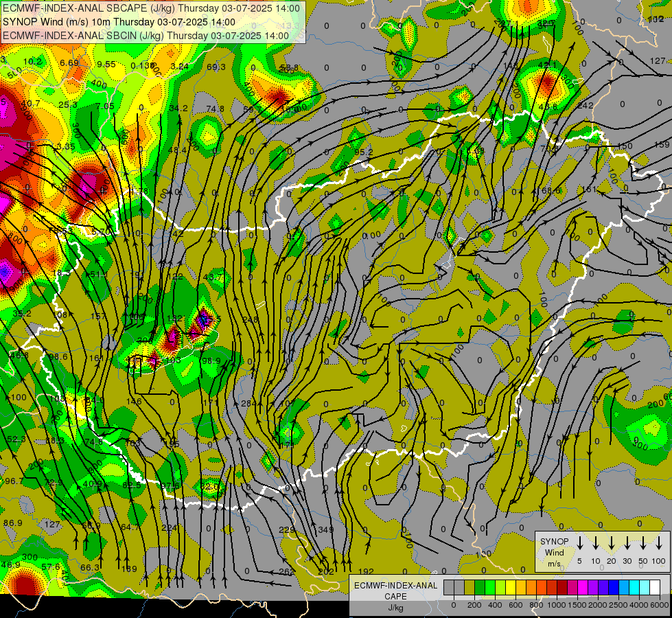Screen dimensions: 672x618
Task: Click the 10 m/s wind arrow in legend
Action: click(595, 543)
